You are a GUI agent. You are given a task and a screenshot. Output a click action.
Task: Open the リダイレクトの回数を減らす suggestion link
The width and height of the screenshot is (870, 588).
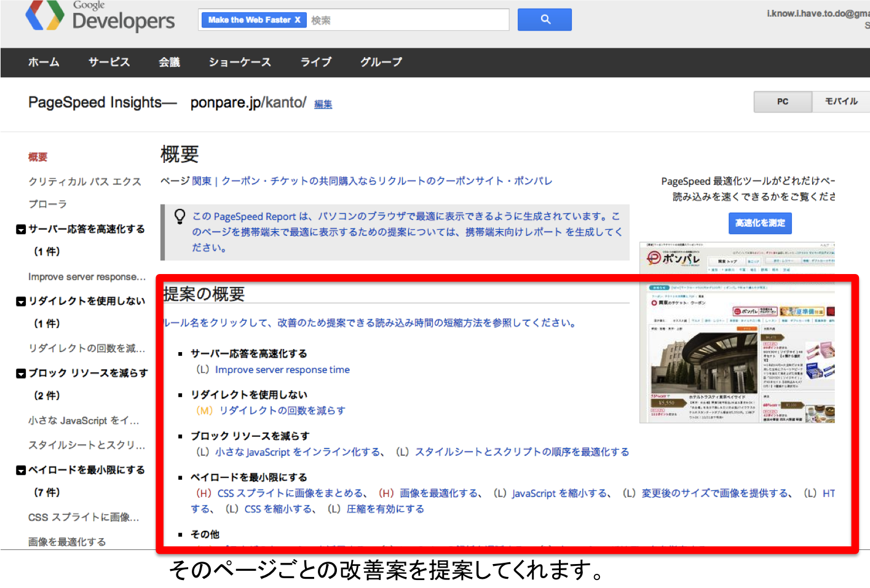coord(282,410)
